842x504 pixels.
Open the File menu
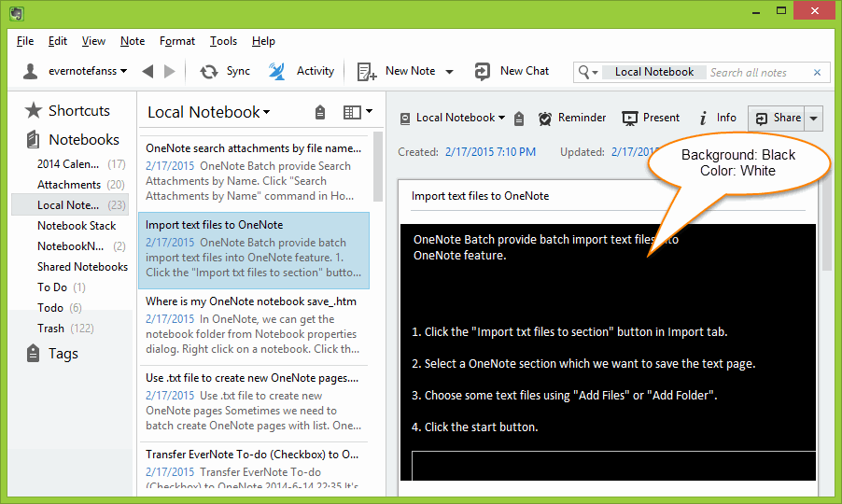tap(24, 41)
